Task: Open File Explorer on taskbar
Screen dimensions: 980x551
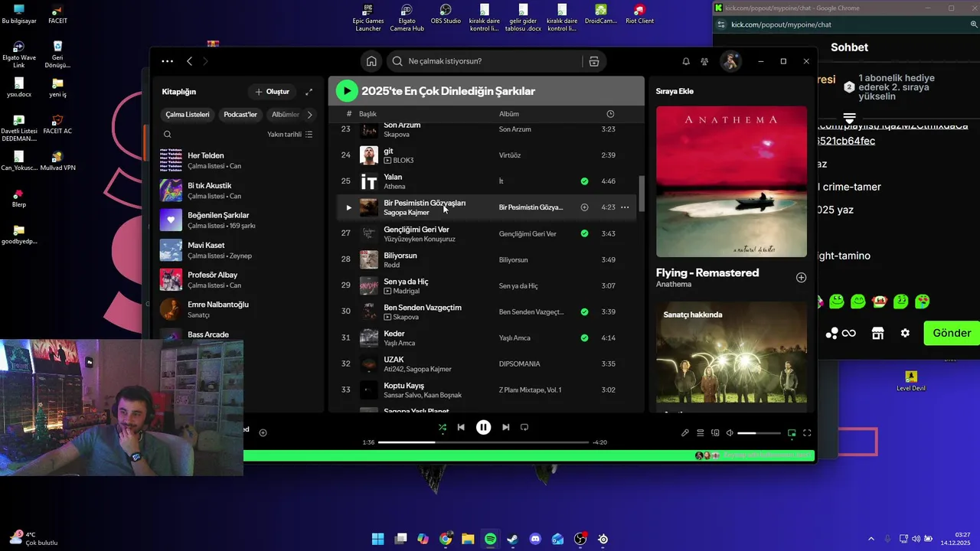Action: [468, 539]
